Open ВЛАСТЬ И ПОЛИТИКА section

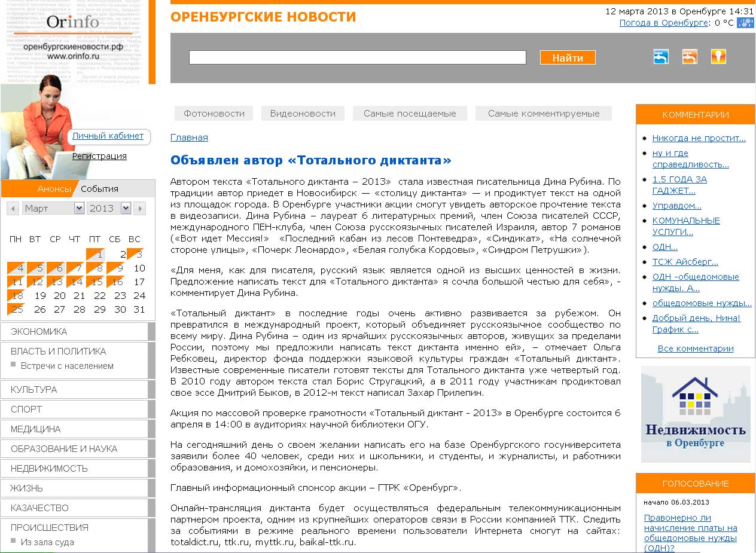pos(58,351)
